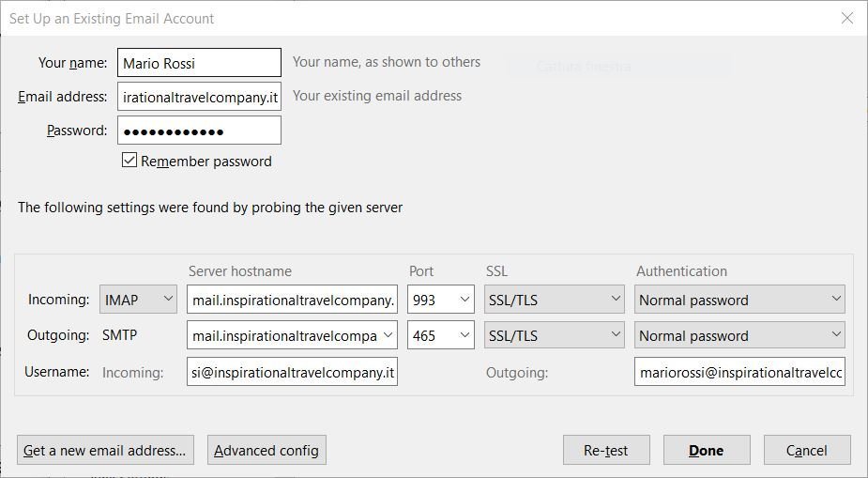Screen dimensions: 868x478
Task: Click the incoming username field
Action: coord(292,372)
